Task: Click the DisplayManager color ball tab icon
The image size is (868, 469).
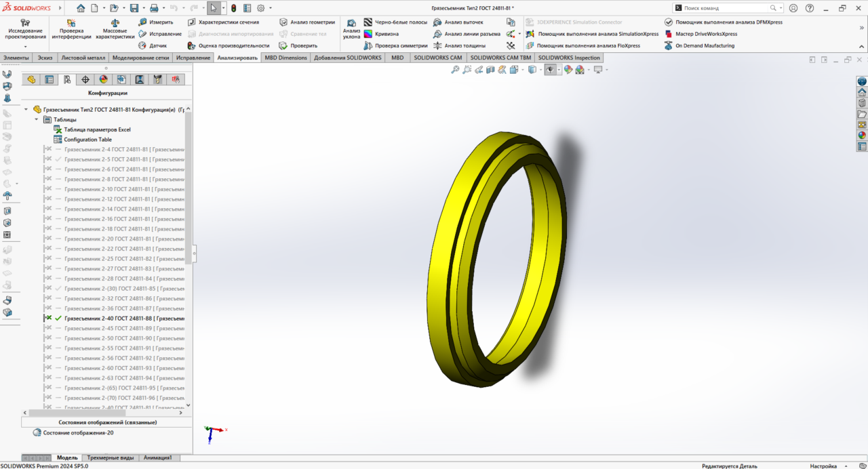Action: (103, 79)
